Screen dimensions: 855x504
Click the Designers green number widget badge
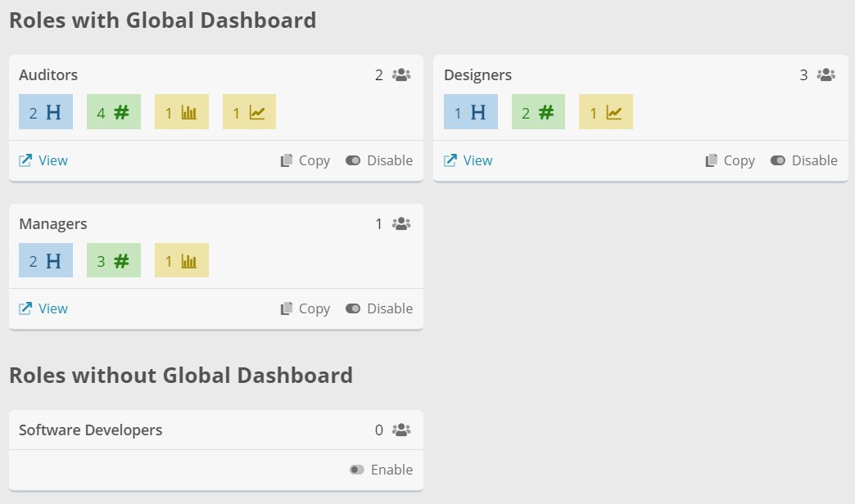click(538, 112)
